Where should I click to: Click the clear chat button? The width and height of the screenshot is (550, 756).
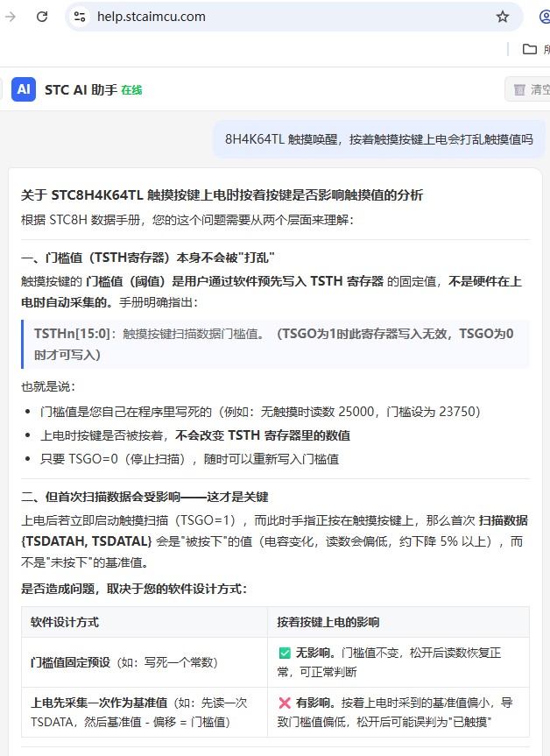click(x=528, y=89)
